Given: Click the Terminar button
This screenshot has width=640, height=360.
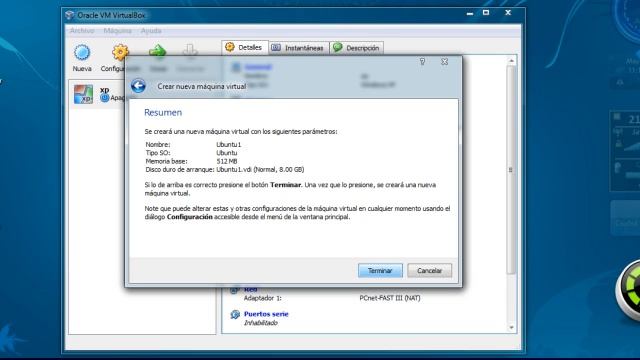Looking at the screenshot, I should (380, 271).
